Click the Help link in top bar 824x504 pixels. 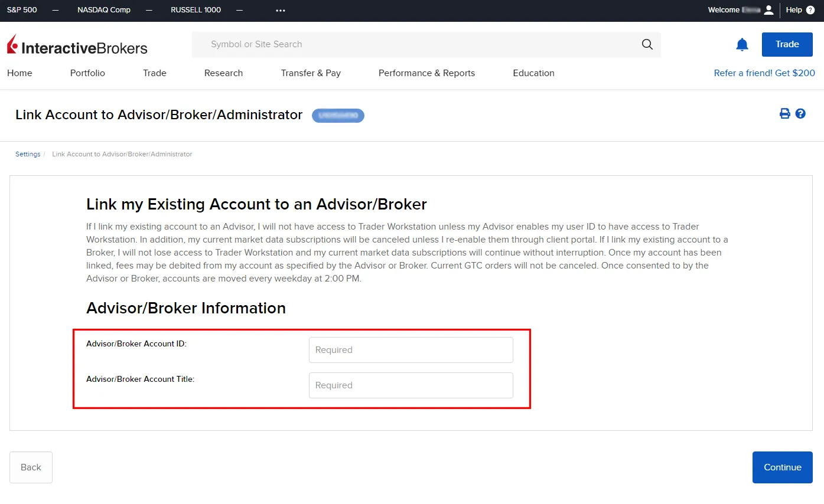[794, 10]
